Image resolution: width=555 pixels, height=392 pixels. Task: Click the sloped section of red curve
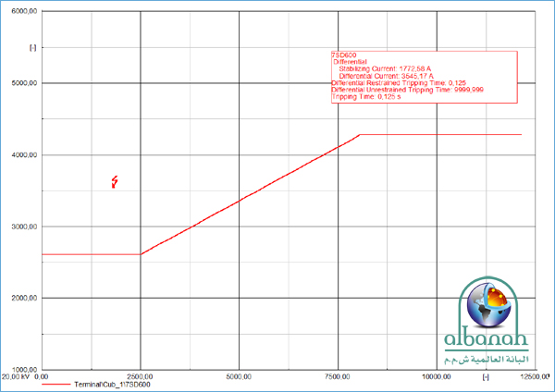tap(250, 194)
